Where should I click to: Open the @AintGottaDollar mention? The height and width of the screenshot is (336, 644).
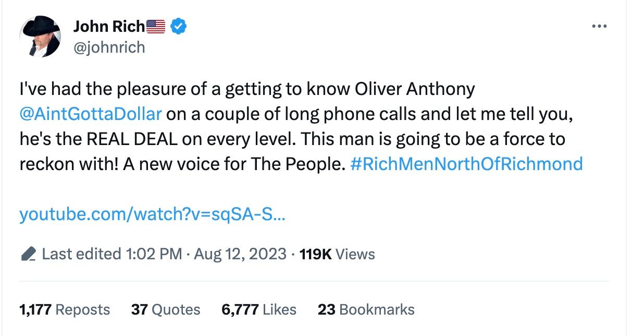(x=91, y=114)
